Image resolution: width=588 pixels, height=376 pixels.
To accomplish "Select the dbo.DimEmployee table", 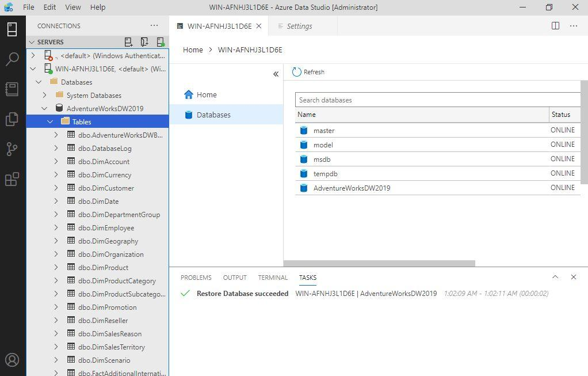I will [97, 227].
